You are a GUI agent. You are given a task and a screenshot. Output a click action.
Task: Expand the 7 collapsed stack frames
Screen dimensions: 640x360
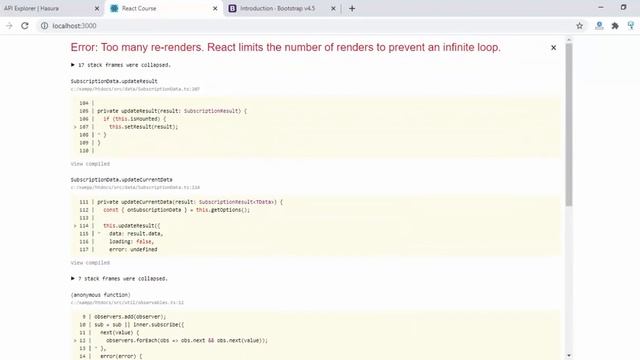click(119, 279)
